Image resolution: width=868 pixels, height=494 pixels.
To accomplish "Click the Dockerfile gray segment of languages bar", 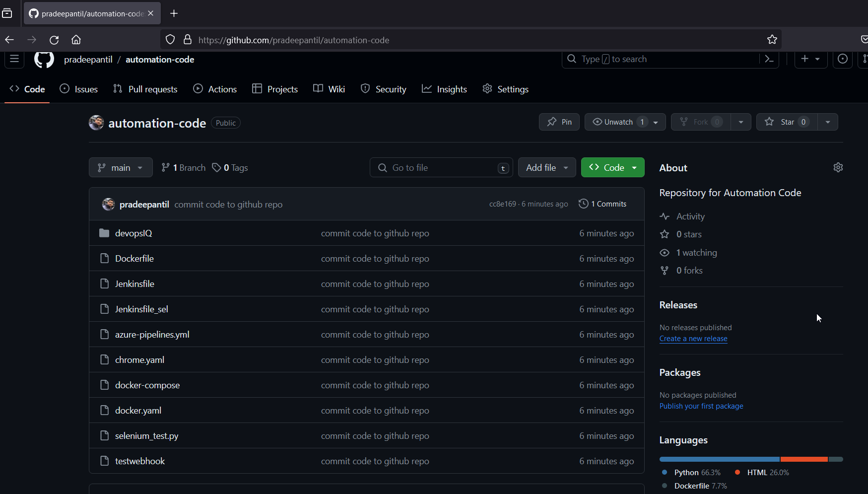I will (x=836, y=459).
